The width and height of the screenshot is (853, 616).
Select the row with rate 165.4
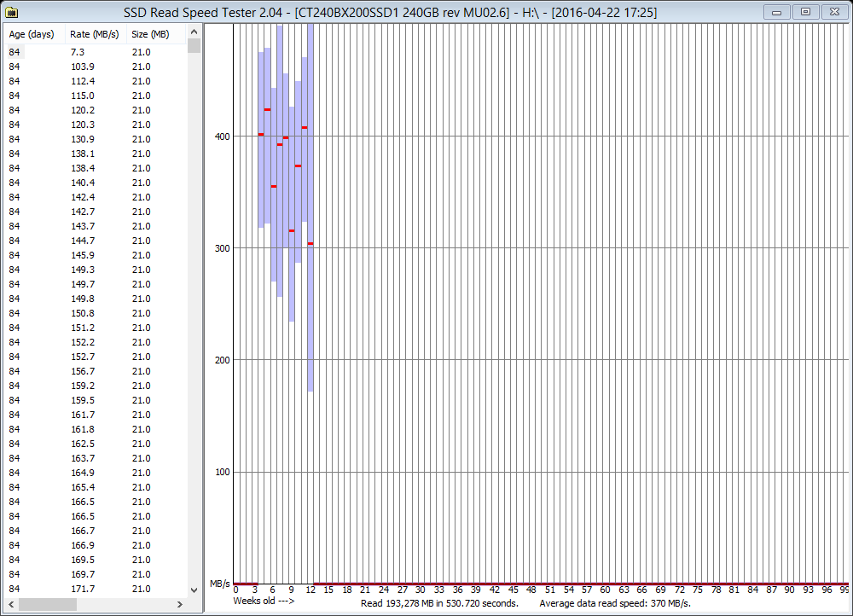click(96, 487)
